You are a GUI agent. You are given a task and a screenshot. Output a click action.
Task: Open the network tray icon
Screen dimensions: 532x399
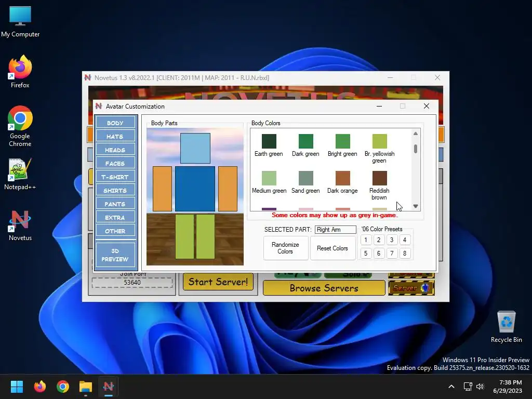point(468,387)
